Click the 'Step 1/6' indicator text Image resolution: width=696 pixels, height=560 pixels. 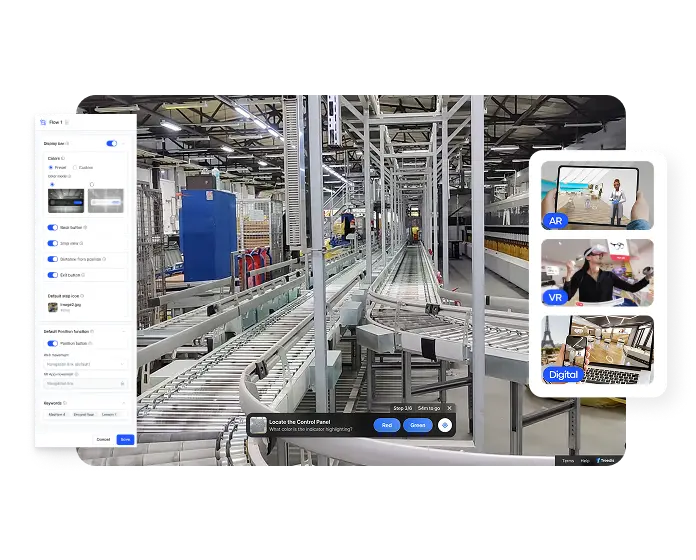(403, 408)
